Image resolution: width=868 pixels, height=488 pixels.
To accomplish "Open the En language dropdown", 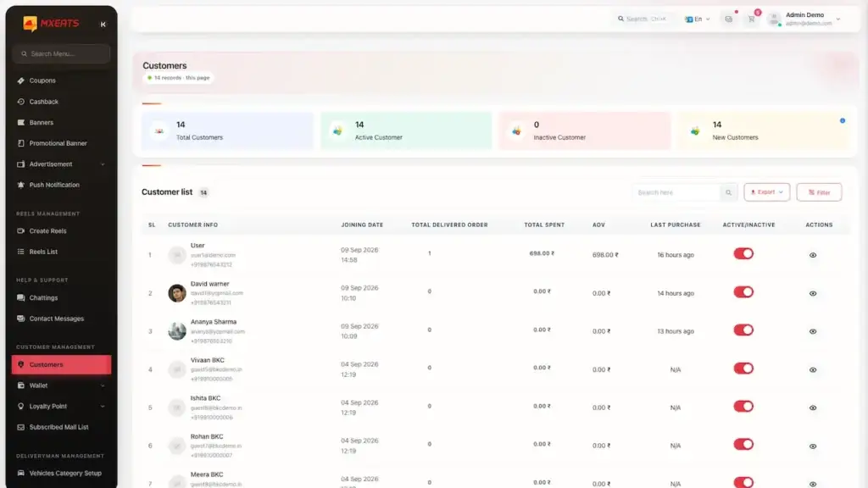I will 698,19.
